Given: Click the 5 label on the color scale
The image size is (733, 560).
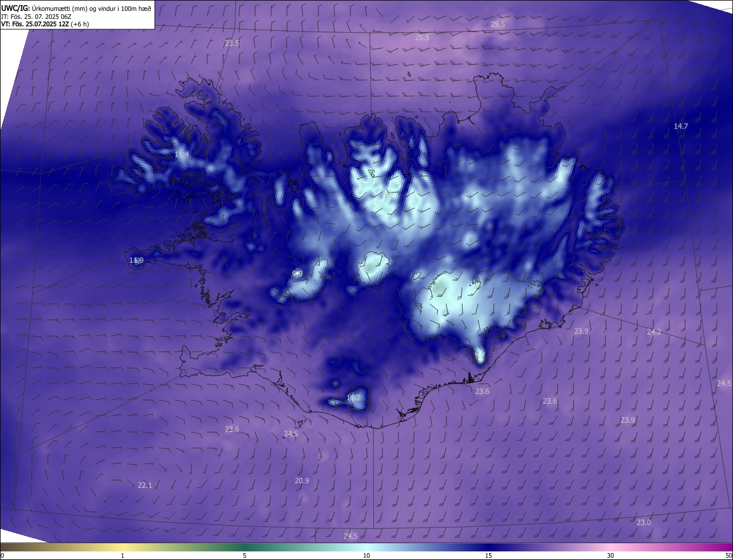Looking at the screenshot, I should 245,555.
